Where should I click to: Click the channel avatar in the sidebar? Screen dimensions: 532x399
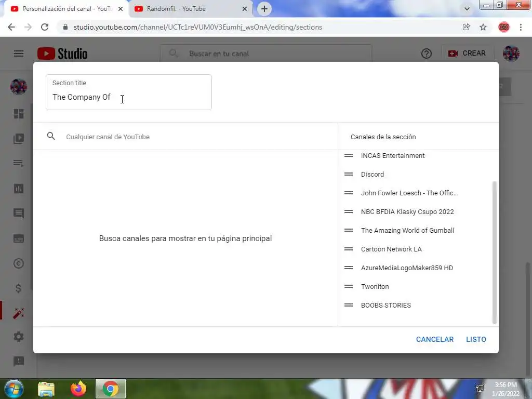[19, 87]
